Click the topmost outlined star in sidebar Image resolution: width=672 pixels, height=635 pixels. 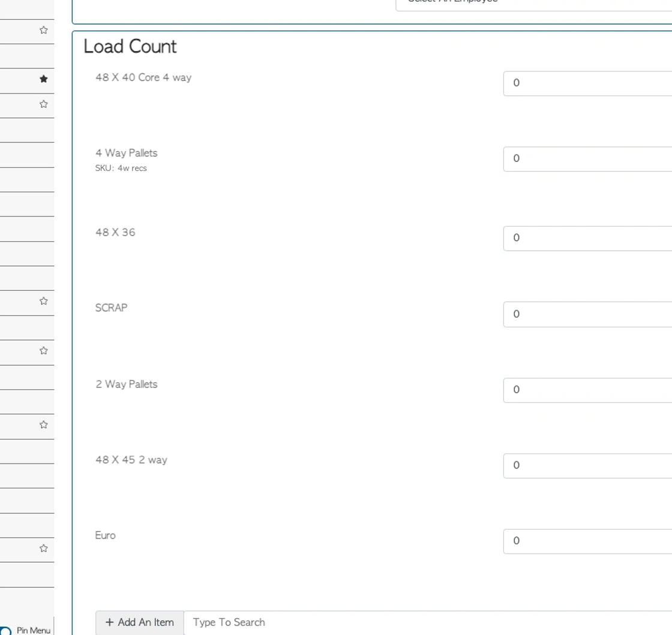(43, 30)
